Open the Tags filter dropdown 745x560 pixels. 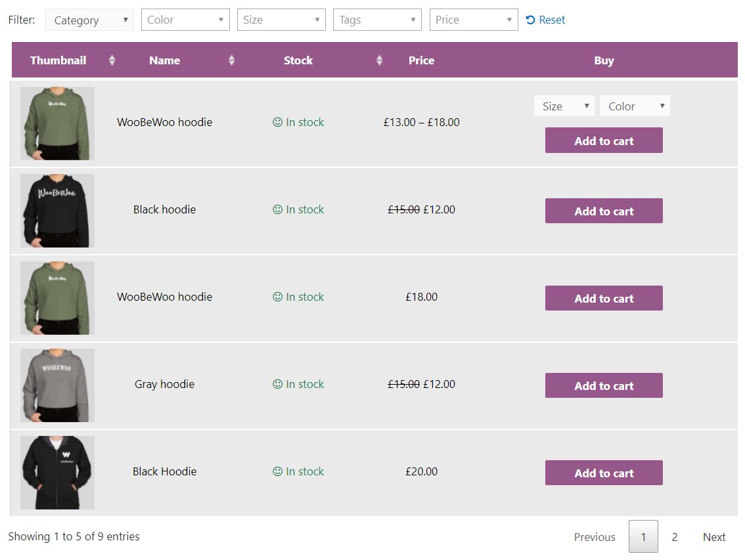pyautogui.click(x=376, y=20)
